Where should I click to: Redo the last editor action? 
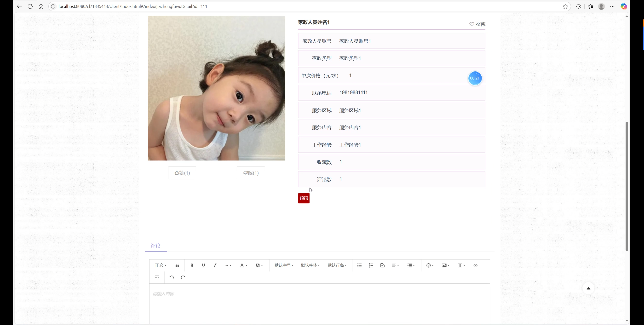pos(183,277)
